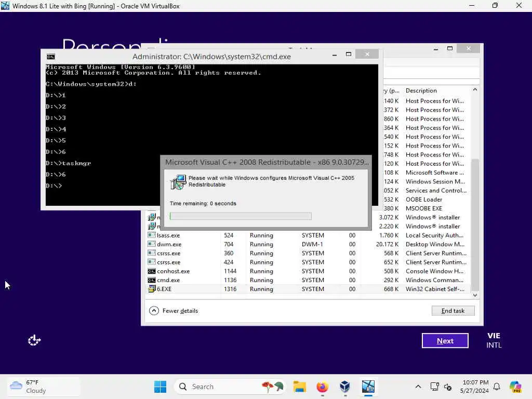Click the Windows Session M... description
532x399 pixels.
click(x=435, y=181)
